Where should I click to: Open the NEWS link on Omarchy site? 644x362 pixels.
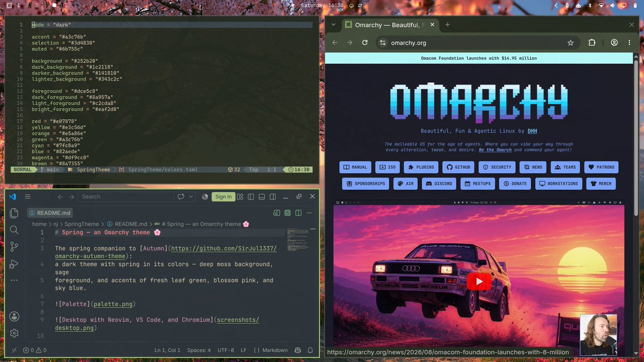click(x=533, y=167)
